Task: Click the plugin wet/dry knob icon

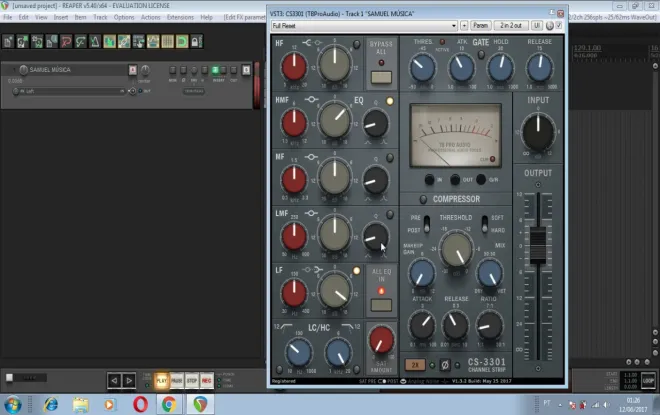Action: coord(550,26)
